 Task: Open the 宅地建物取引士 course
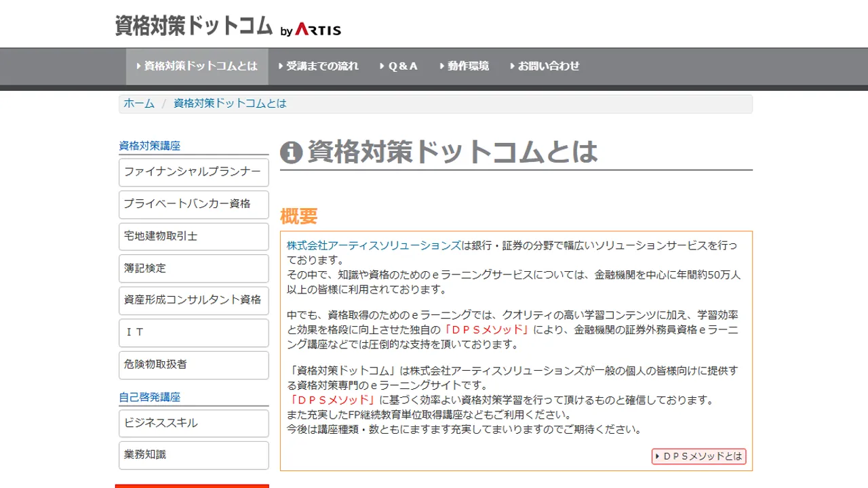click(x=194, y=237)
